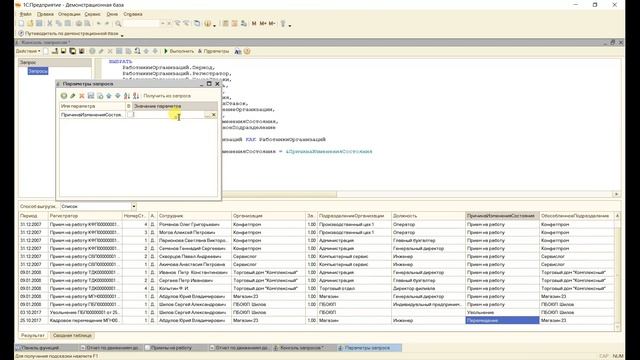Click Получить из запроса in parameters dialog
This screenshot has height=360, width=640.
click(167, 96)
